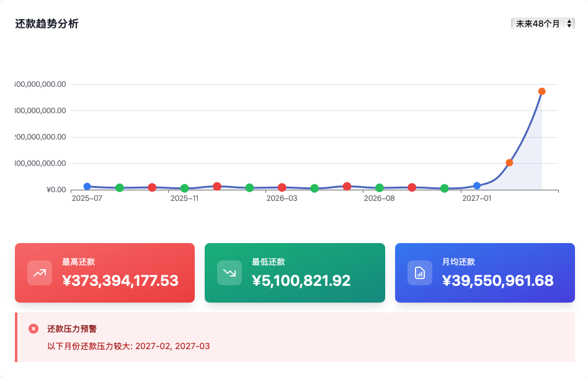Select the 最低还款 amount ¥5,100,821.92

(x=301, y=281)
